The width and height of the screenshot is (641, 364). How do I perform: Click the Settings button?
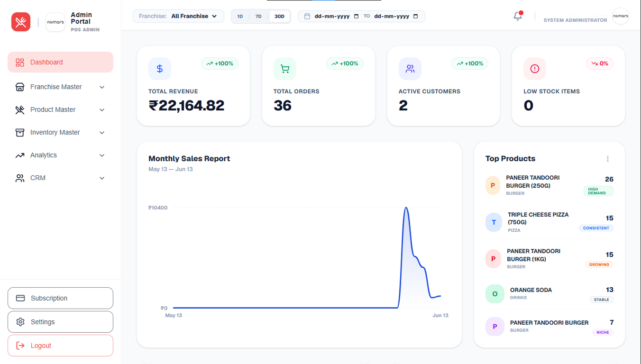[x=60, y=322]
